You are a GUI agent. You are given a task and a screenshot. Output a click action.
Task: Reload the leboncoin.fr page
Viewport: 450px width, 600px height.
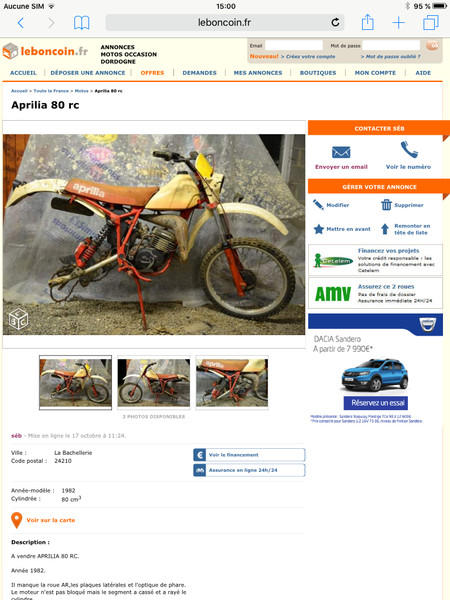[x=335, y=23]
